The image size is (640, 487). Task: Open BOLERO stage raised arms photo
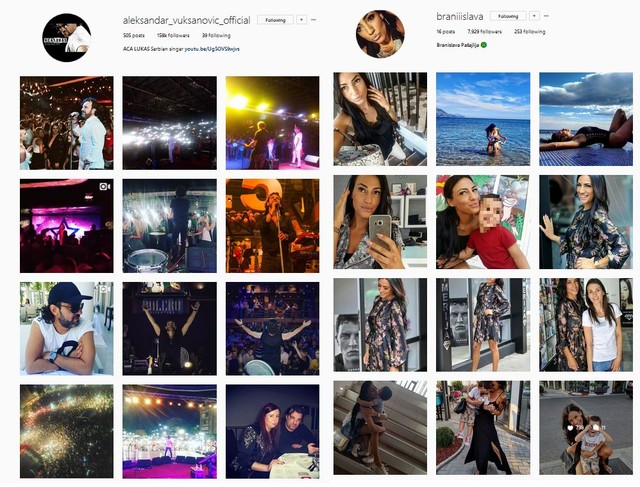coord(169,329)
